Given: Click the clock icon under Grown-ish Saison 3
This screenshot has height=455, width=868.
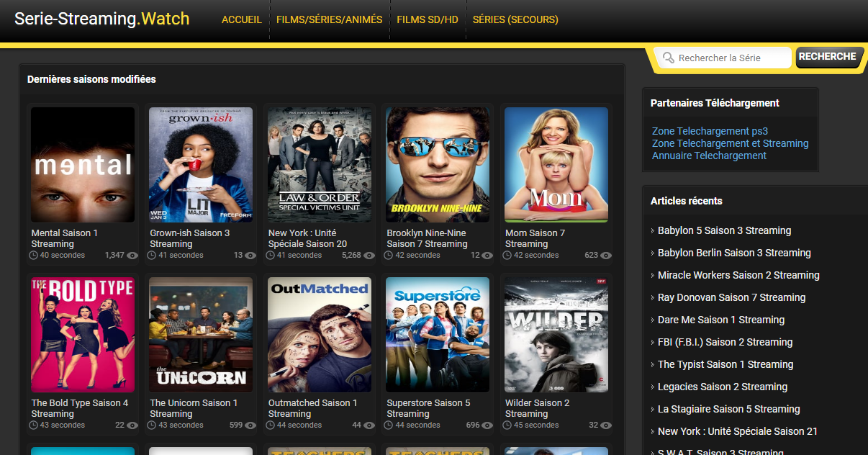Looking at the screenshot, I should point(153,256).
